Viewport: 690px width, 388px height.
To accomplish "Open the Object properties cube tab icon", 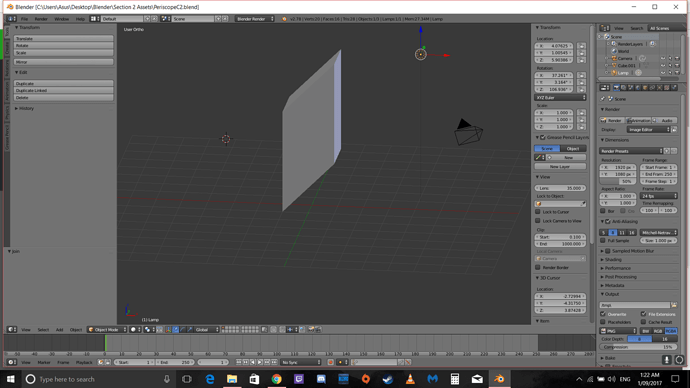I will coord(645,88).
